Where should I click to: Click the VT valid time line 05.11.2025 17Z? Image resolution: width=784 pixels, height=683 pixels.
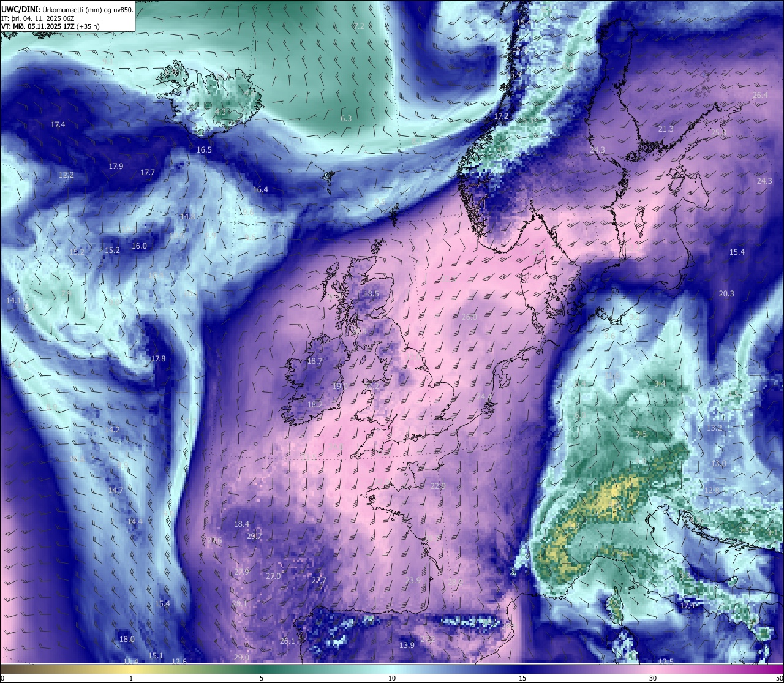(51, 26)
